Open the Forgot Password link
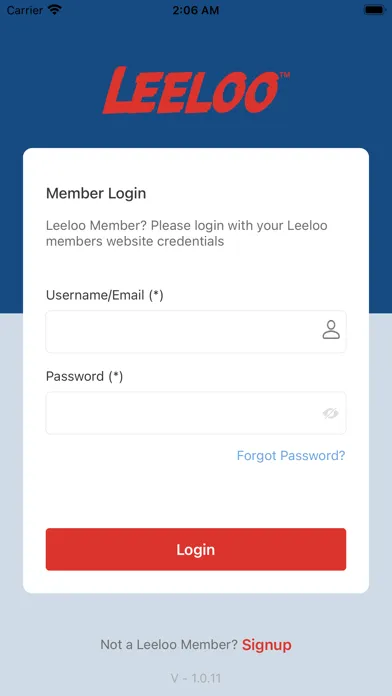The width and height of the screenshot is (392, 696). coord(291,455)
